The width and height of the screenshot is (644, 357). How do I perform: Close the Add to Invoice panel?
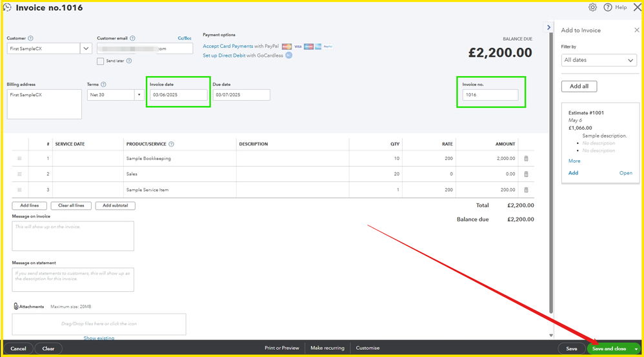point(637,30)
